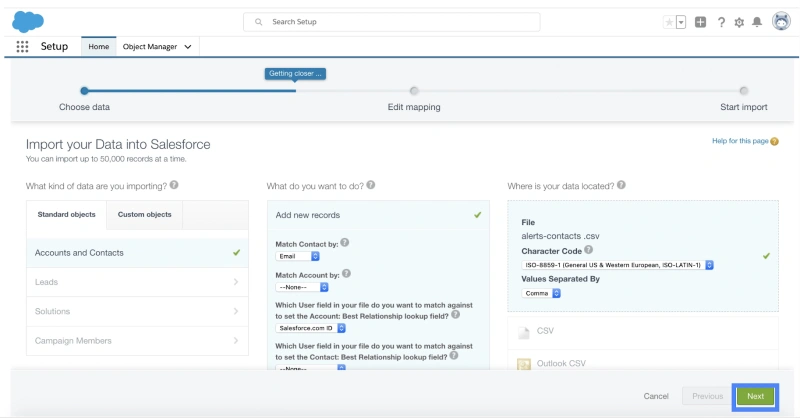
Task: Open the Notifications bell
Action: [x=757, y=22]
